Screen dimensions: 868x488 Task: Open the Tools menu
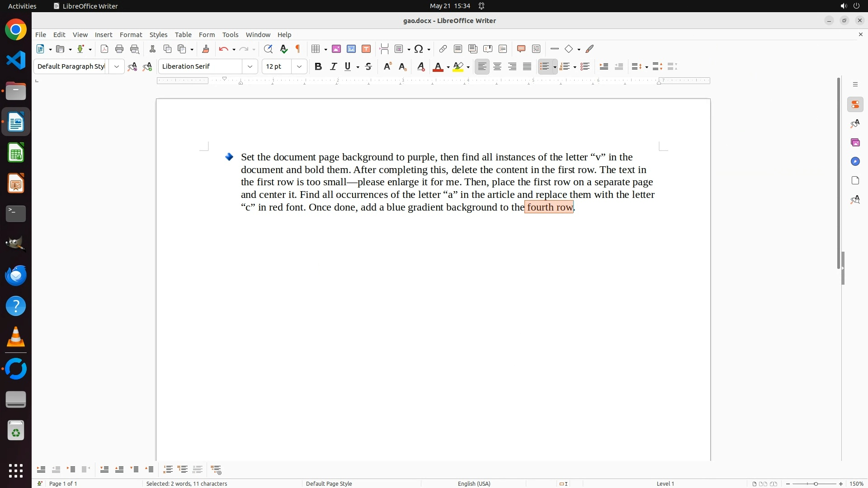(x=230, y=35)
